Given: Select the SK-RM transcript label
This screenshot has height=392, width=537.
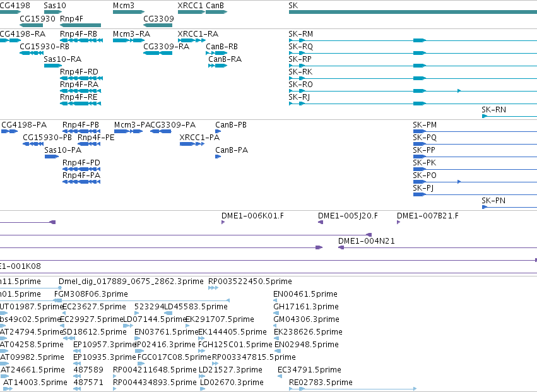Looking at the screenshot, I should click(x=301, y=34).
